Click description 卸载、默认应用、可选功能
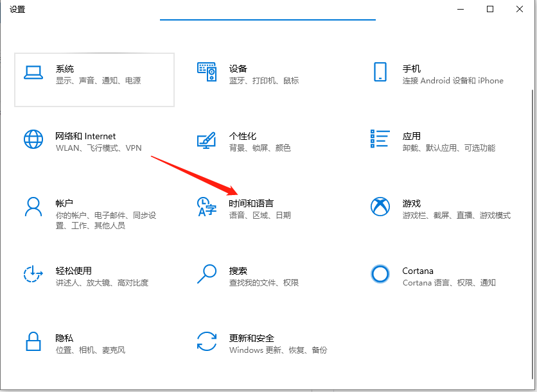The image size is (537, 392). click(448, 148)
